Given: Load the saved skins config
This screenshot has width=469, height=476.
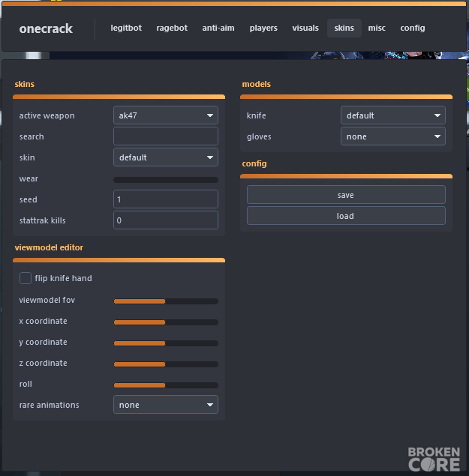Looking at the screenshot, I should tap(346, 216).
